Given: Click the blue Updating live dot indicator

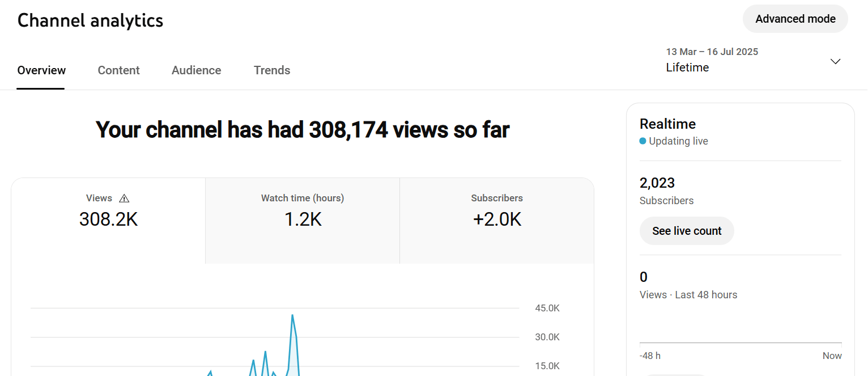Looking at the screenshot, I should point(643,141).
